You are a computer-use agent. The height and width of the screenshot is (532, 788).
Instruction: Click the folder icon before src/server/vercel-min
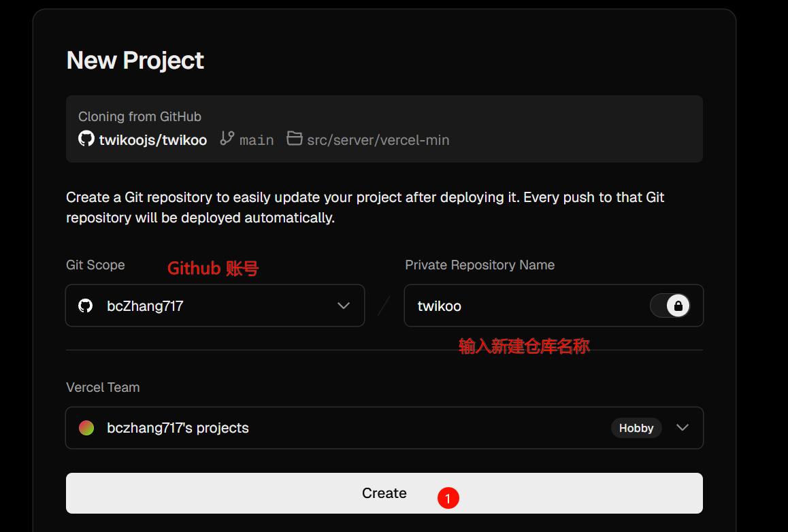click(294, 139)
